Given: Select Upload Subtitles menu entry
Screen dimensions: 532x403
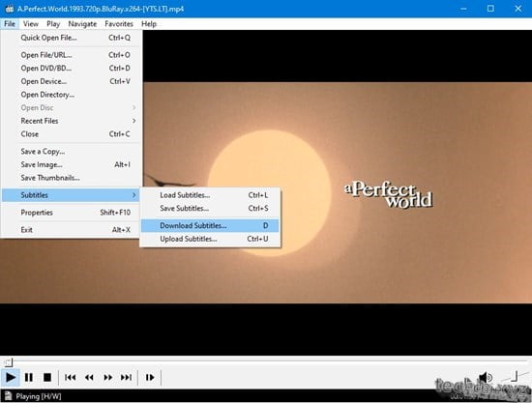Looking at the screenshot, I should (x=210, y=239).
